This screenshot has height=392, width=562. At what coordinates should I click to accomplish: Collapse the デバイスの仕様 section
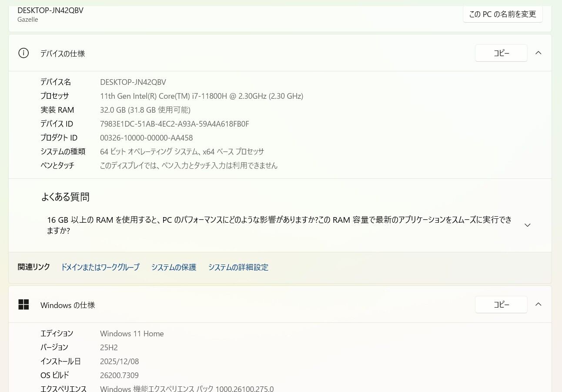(x=538, y=53)
